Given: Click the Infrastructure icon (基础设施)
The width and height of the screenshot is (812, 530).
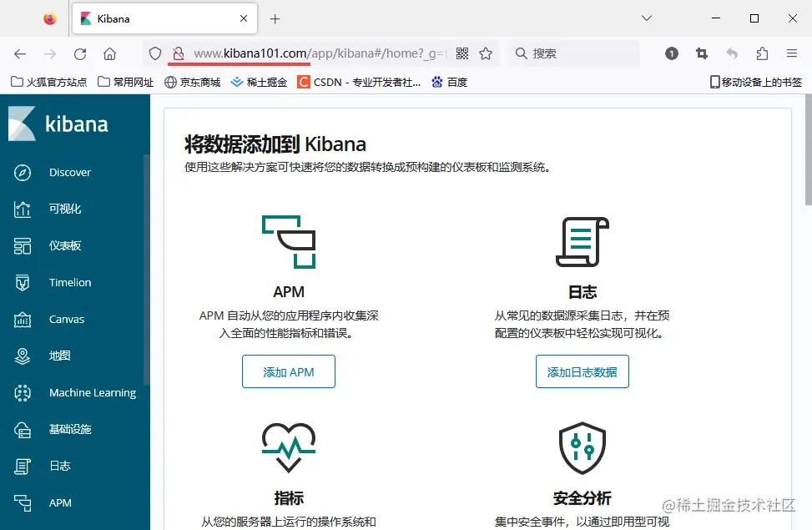Looking at the screenshot, I should [23, 430].
